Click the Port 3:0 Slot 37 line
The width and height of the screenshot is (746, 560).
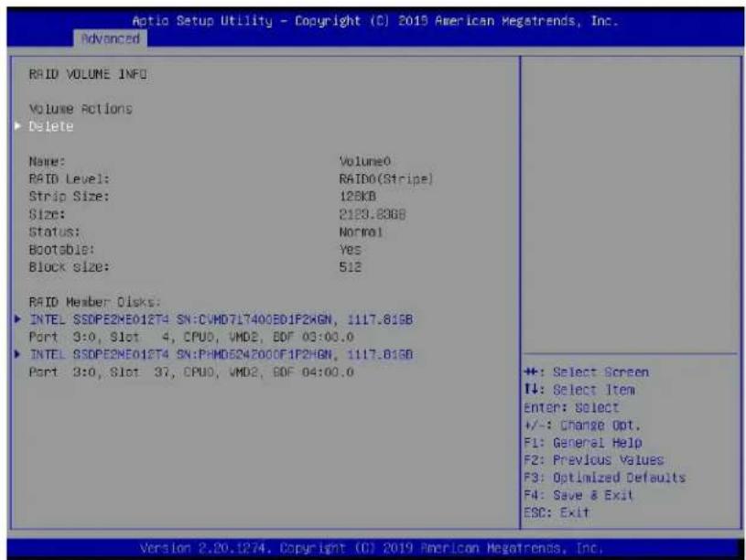[191, 372]
